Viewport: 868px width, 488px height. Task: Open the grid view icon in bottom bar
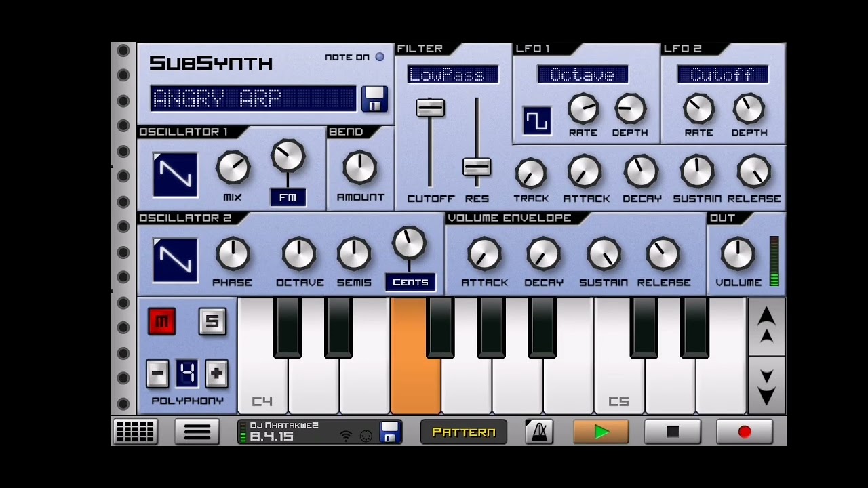click(136, 432)
